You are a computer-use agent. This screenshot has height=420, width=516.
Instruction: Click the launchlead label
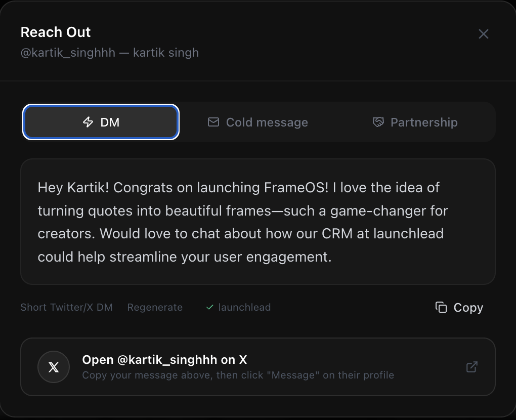(244, 307)
